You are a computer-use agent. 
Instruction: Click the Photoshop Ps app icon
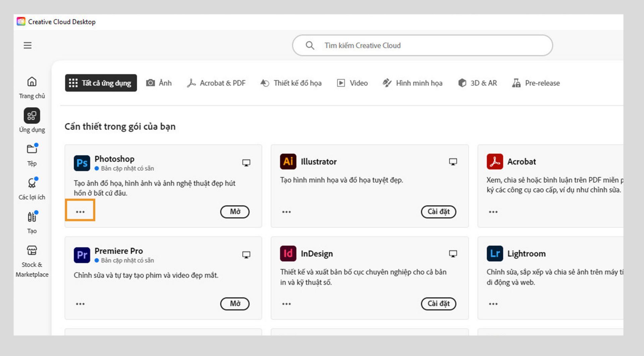82,163
